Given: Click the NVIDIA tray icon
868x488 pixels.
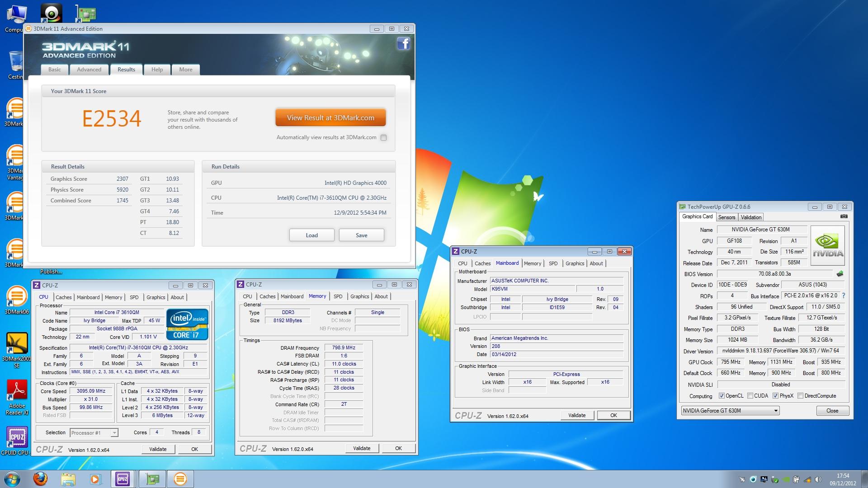Looking at the screenshot, I should [x=786, y=479].
